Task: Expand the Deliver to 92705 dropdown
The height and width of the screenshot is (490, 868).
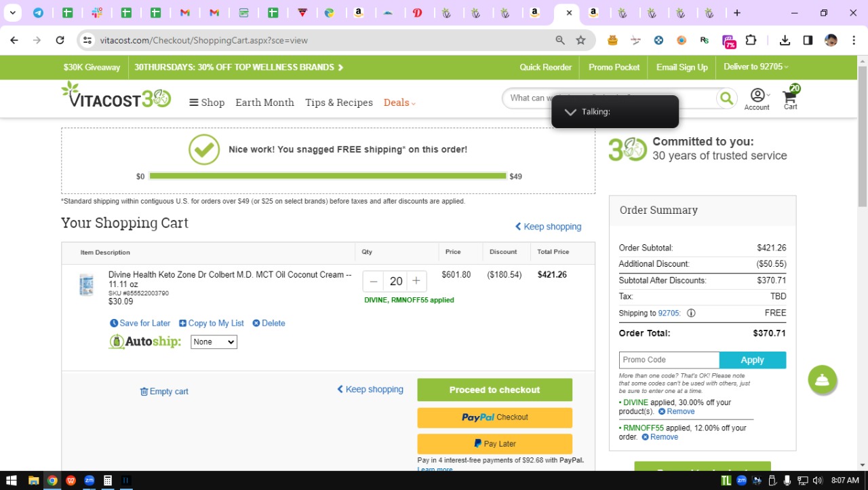Action: 756,67
